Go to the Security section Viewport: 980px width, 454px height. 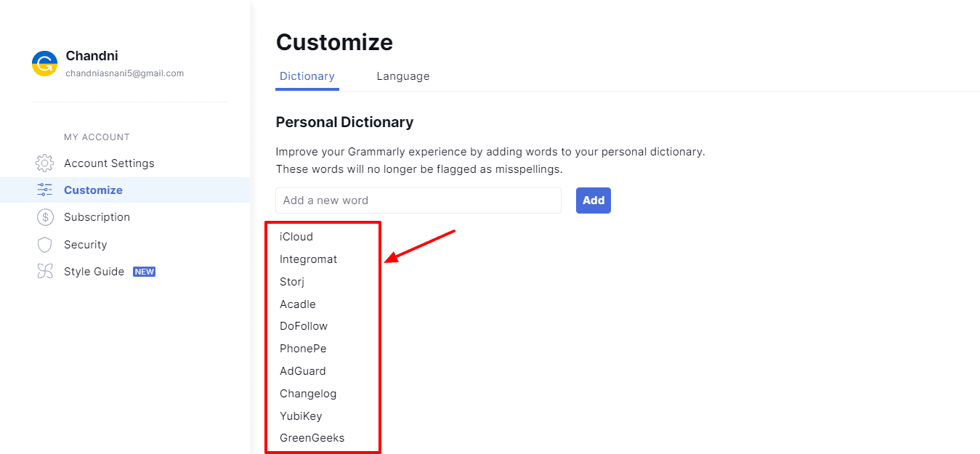85,245
